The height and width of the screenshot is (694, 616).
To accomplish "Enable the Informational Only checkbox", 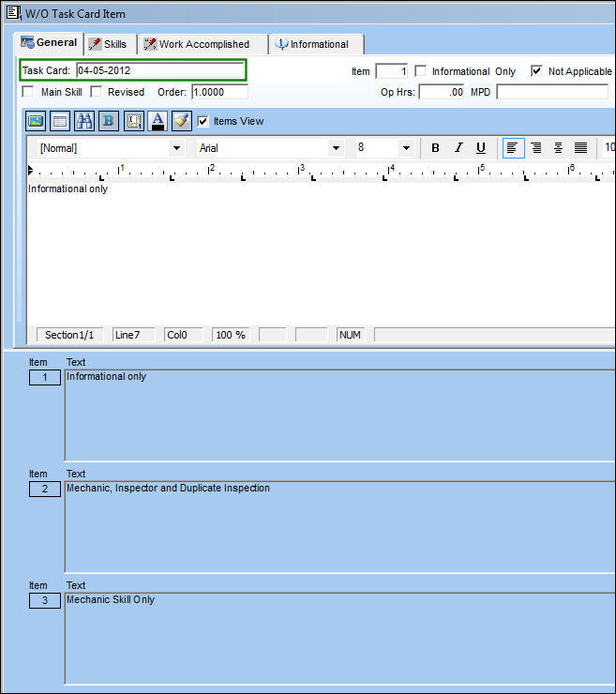I will click(x=420, y=71).
